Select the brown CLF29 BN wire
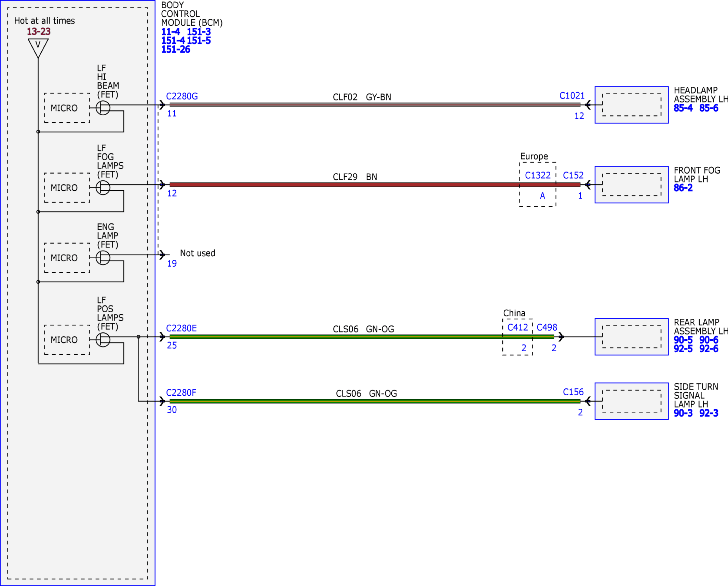 pyautogui.click(x=375, y=185)
